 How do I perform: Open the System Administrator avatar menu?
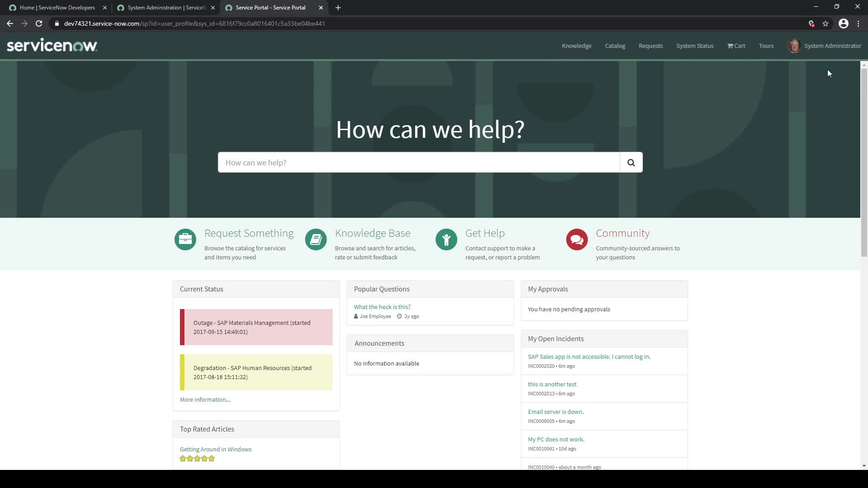[794, 46]
